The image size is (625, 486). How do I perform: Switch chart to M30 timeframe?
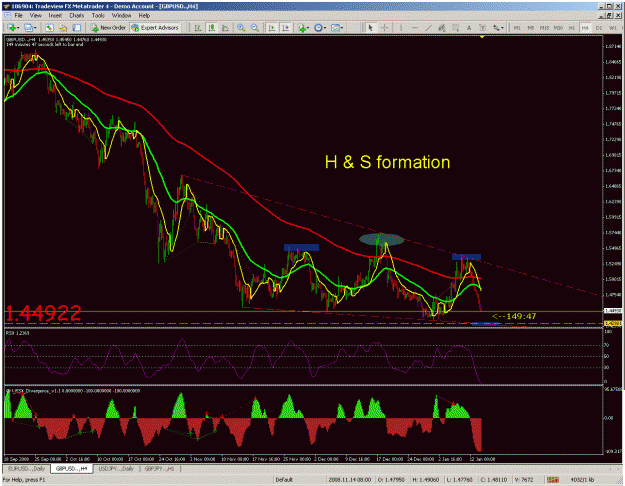pyautogui.click(x=558, y=28)
